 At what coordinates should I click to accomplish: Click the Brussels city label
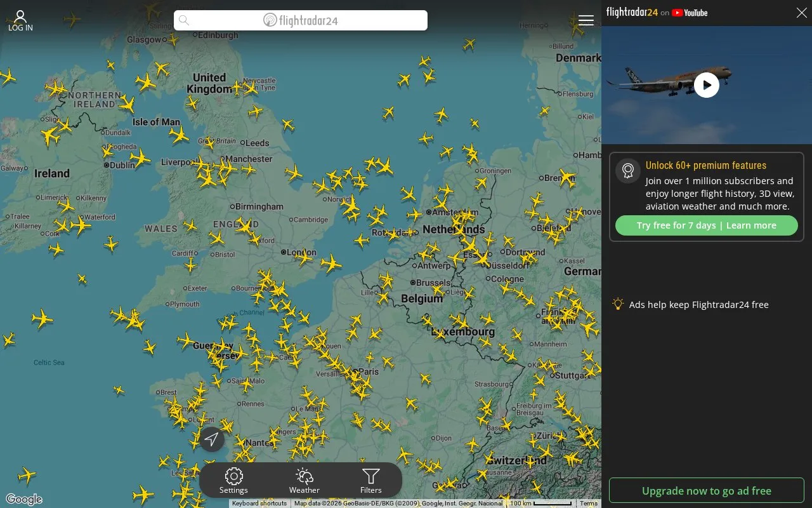tap(433, 283)
